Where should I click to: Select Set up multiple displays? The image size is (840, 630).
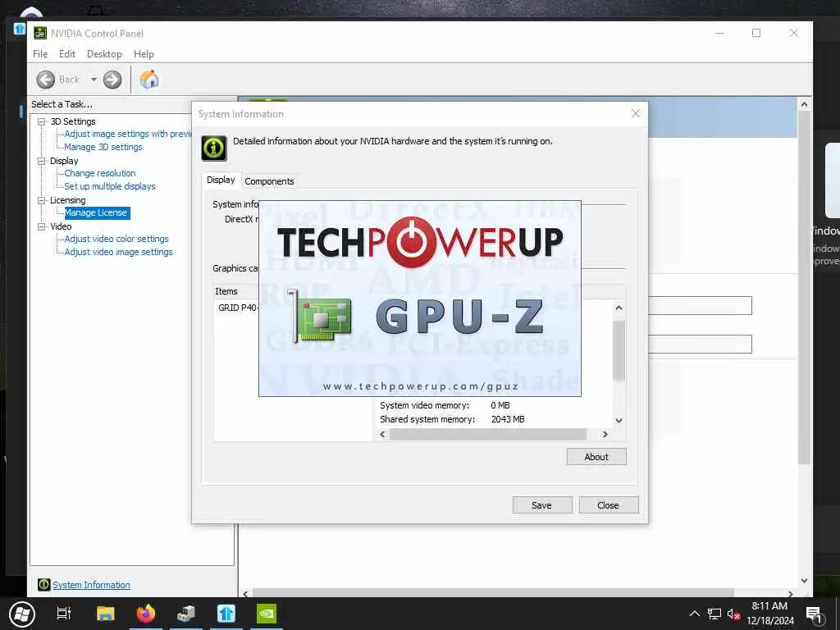pos(110,186)
